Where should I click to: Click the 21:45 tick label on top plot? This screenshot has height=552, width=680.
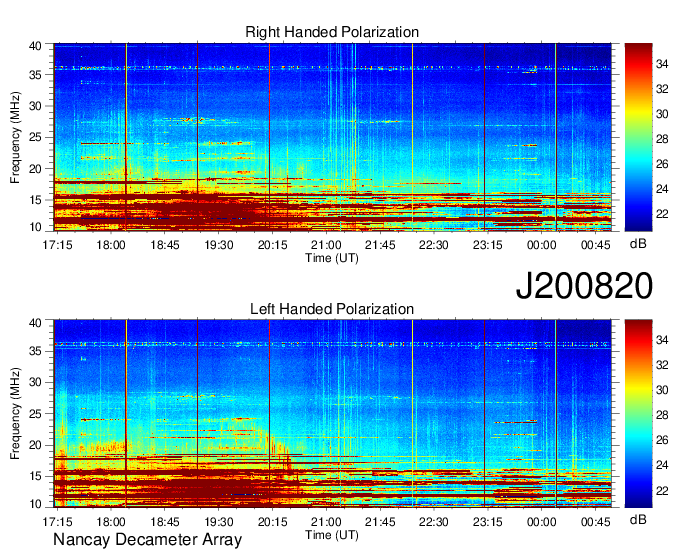tap(380, 245)
